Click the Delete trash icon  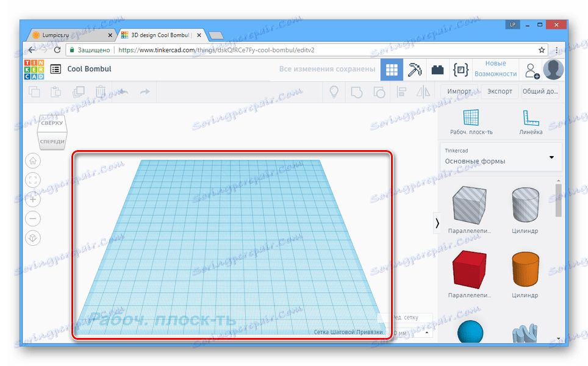click(x=101, y=91)
